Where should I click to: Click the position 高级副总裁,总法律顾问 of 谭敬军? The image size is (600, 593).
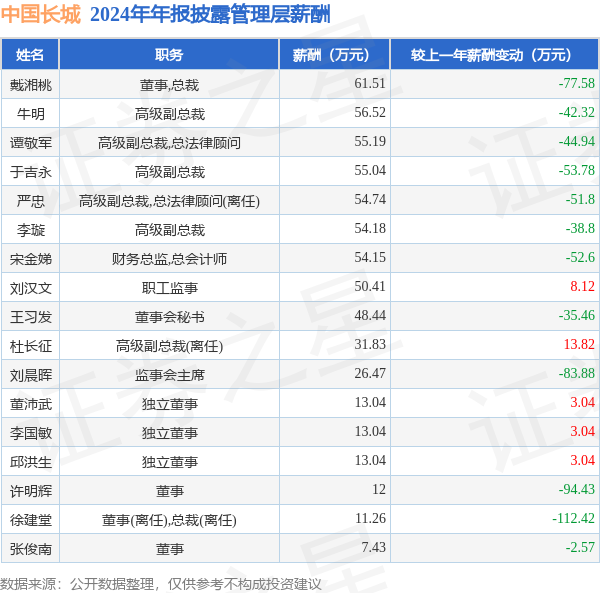tap(169, 143)
